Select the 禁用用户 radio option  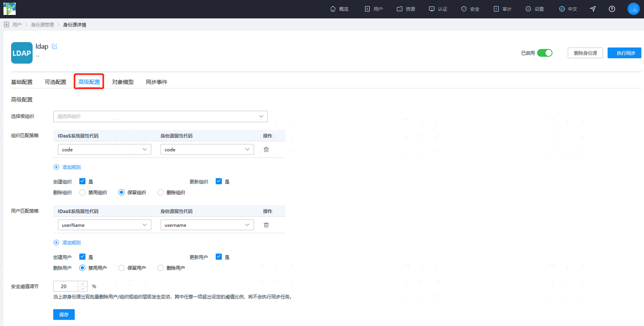point(82,268)
